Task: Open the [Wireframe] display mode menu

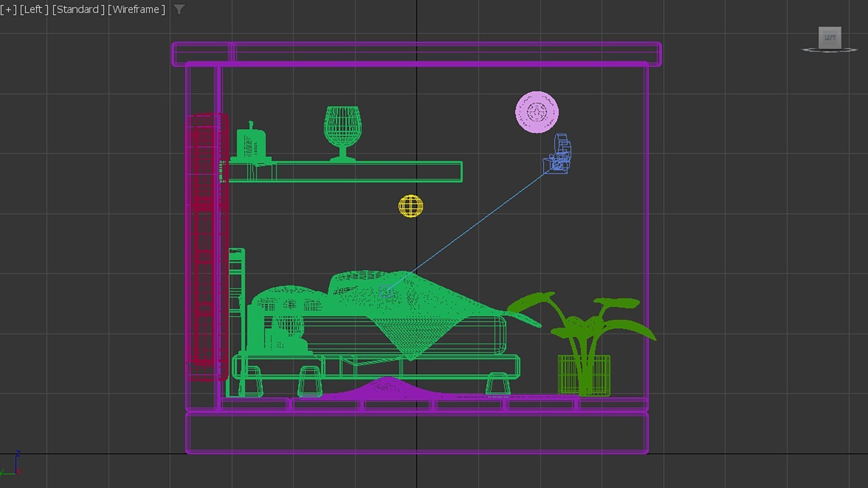Action: pyautogui.click(x=136, y=9)
